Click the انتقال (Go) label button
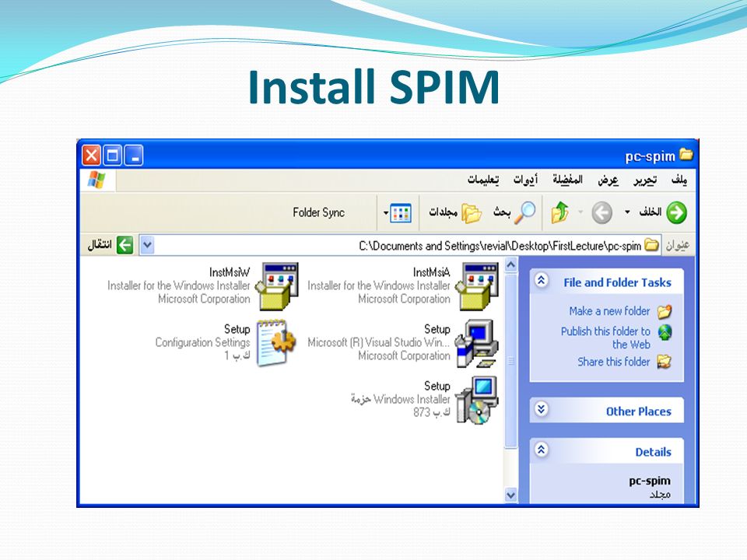The image size is (747, 560). [100, 245]
